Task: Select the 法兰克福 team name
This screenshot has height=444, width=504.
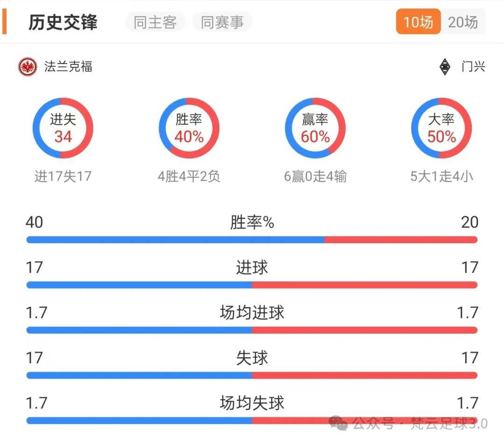Action: pyautogui.click(x=68, y=67)
